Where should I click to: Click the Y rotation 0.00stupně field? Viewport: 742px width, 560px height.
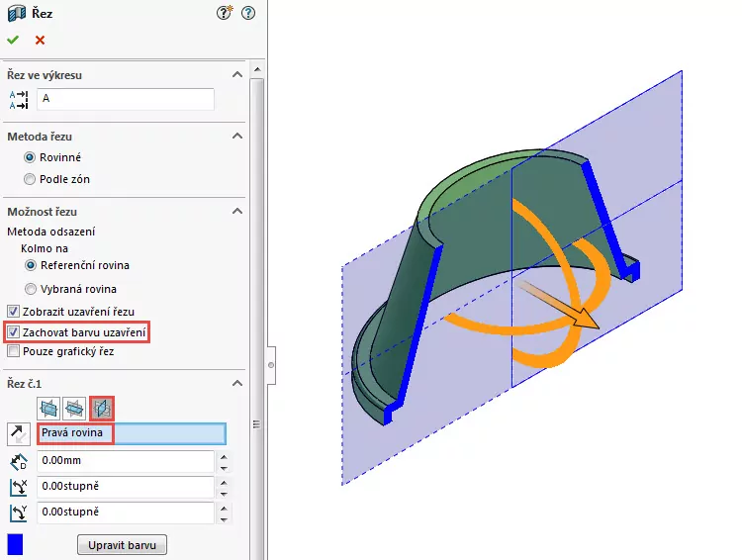126,513
